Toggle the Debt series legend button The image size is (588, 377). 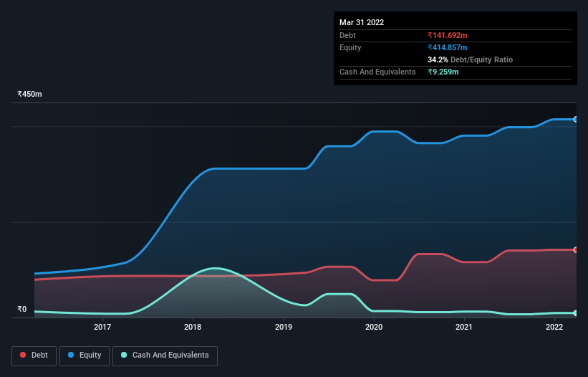[x=34, y=355]
